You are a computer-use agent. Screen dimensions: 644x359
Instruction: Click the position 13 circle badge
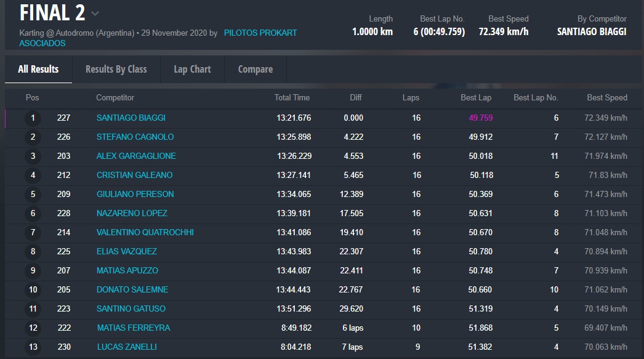33,347
